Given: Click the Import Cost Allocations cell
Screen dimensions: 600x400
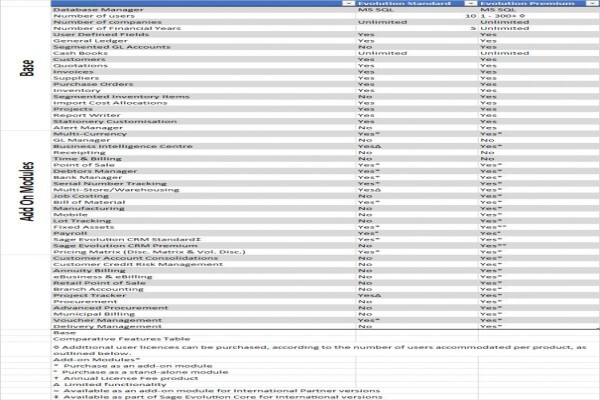Looking at the screenshot, I should point(203,103).
